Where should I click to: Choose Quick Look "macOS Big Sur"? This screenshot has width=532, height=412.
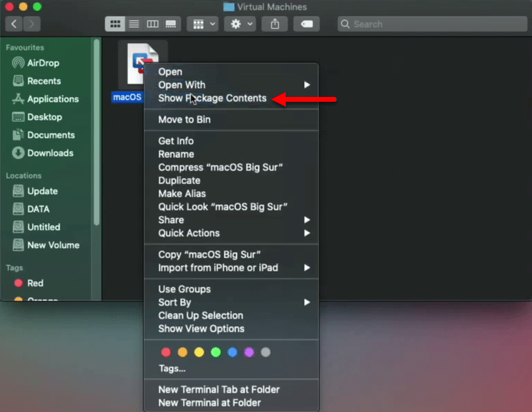(x=231, y=207)
